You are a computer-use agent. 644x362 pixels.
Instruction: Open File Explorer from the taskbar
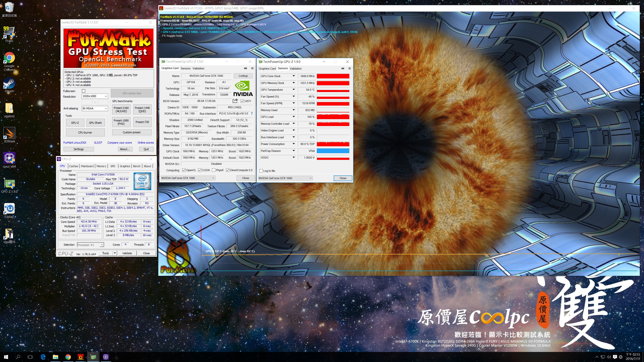click(56, 357)
